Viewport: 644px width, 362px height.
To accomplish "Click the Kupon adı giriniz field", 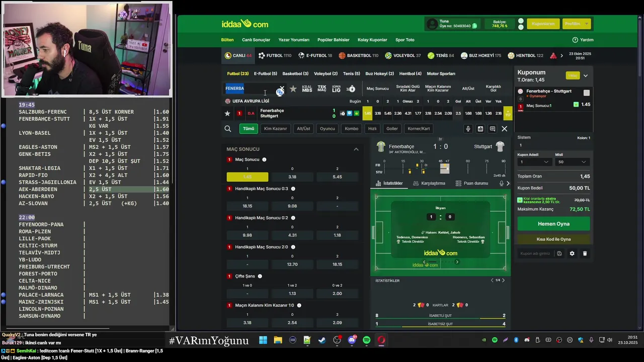I will pyautogui.click(x=535, y=253).
